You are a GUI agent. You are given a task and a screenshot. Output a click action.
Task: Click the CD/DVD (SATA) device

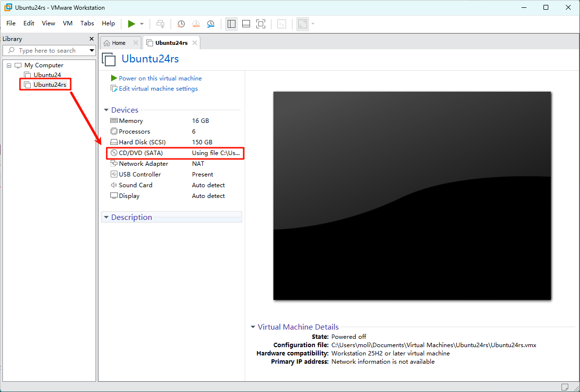175,153
